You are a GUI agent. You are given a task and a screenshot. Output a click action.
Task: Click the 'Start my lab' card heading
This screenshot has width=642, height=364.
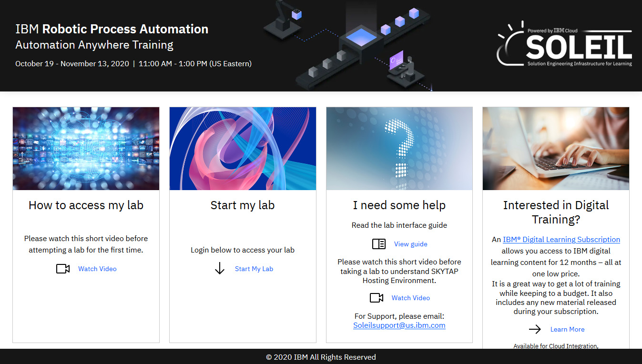click(243, 205)
